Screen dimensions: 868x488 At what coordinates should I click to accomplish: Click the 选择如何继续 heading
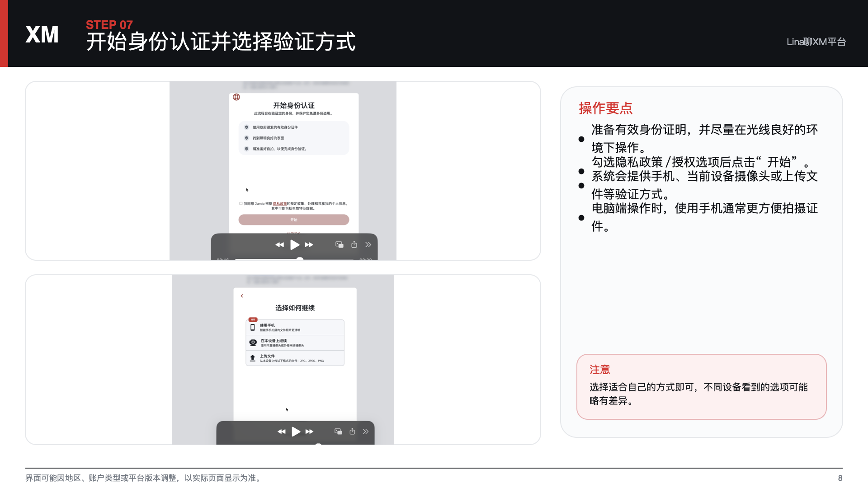(295, 308)
